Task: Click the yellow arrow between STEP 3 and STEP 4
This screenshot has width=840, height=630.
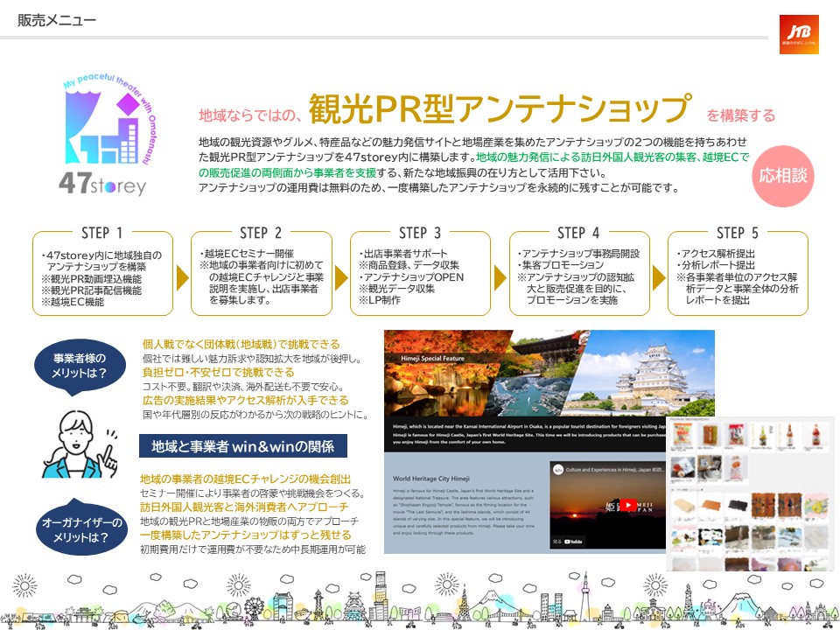Action: point(500,278)
